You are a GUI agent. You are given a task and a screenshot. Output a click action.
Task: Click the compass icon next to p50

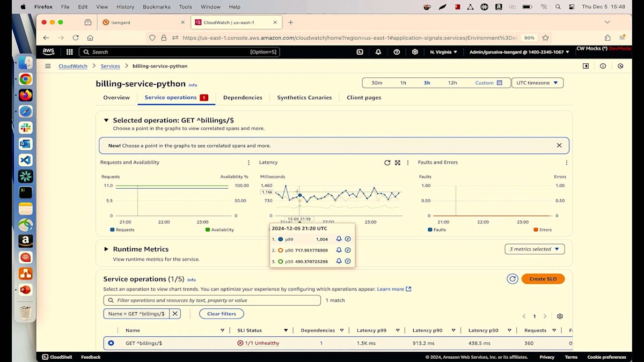pos(348,261)
